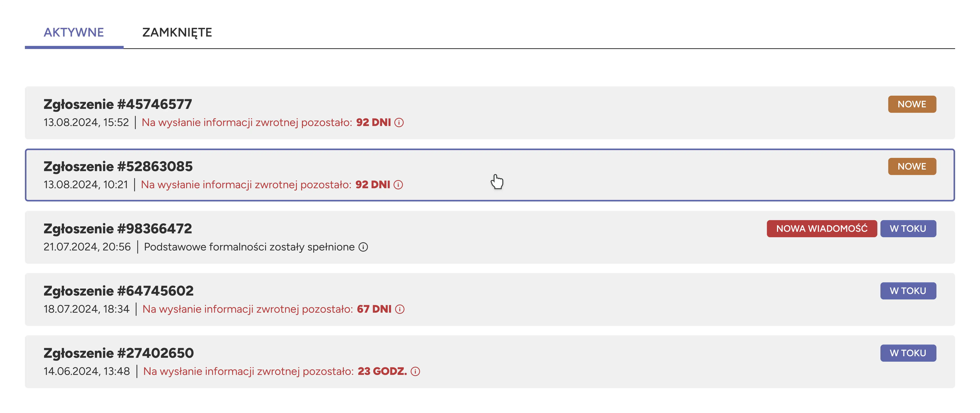Switch to the AKTYWNE tab
The image size is (980, 413).
[74, 32]
